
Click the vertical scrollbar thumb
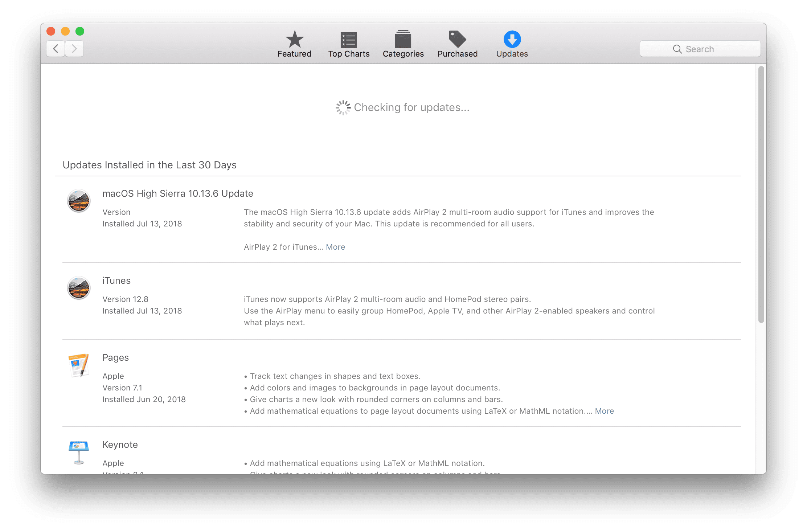[x=761, y=194]
